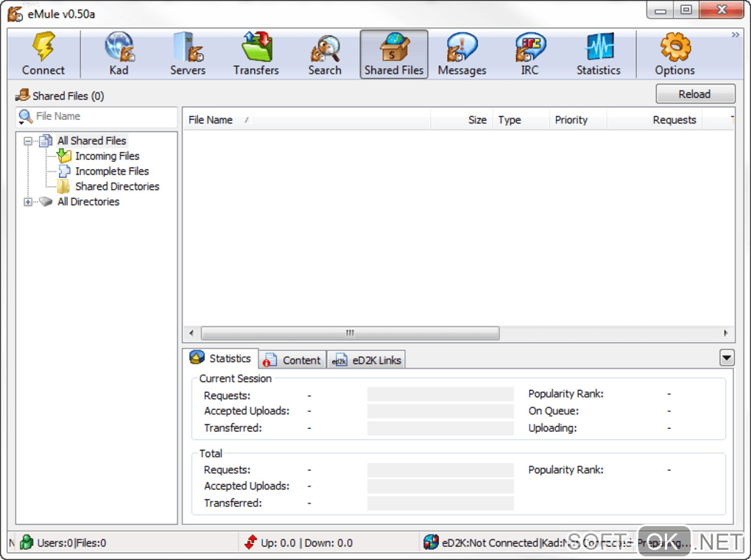Collapse the All Shared Files tree node

click(28, 141)
